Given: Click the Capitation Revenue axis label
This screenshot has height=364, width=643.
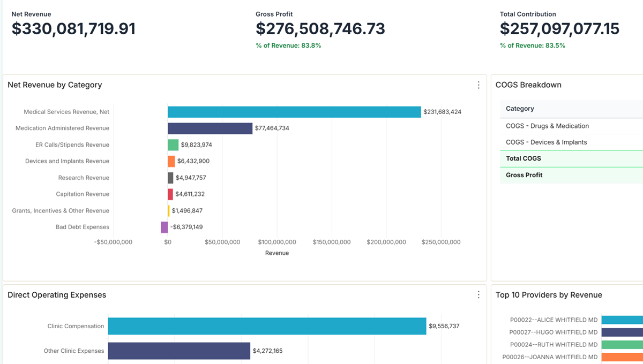Looking at the screenshot, I should point(83,194).
